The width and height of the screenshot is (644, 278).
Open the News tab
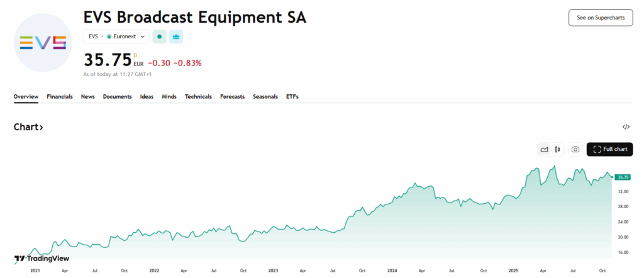click(x=88, y=97)
